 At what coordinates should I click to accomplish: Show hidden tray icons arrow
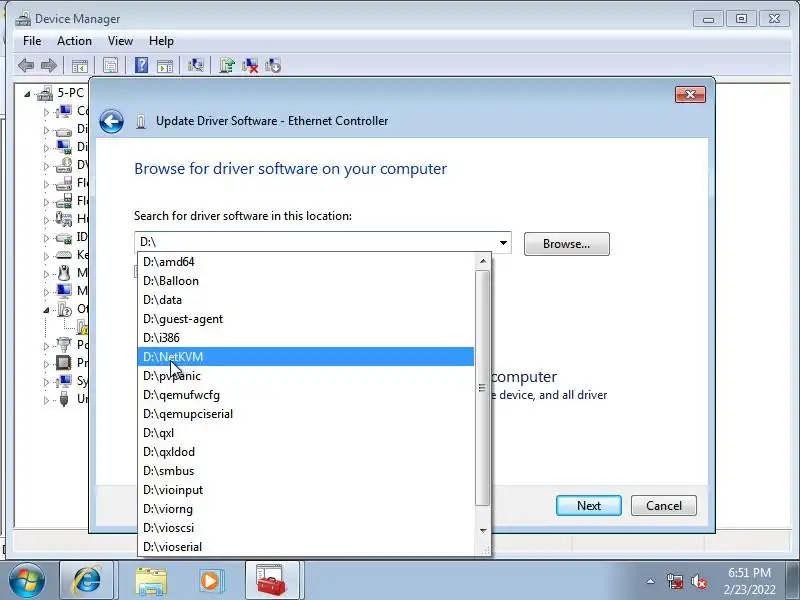pos(651,581)
